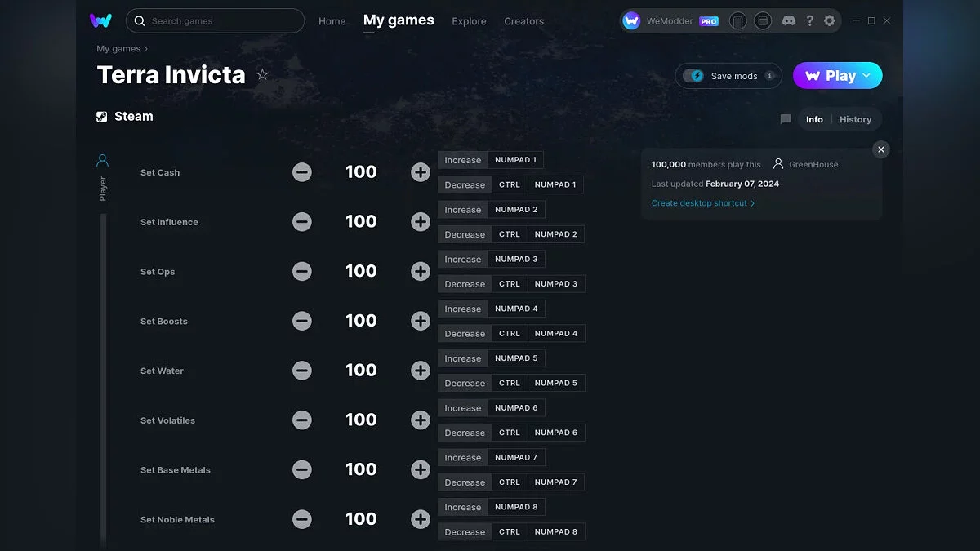The image size is (980, 551).
Task: Toggle the Save mods switch
Action: pyautogui.click(x=693, y=76)
